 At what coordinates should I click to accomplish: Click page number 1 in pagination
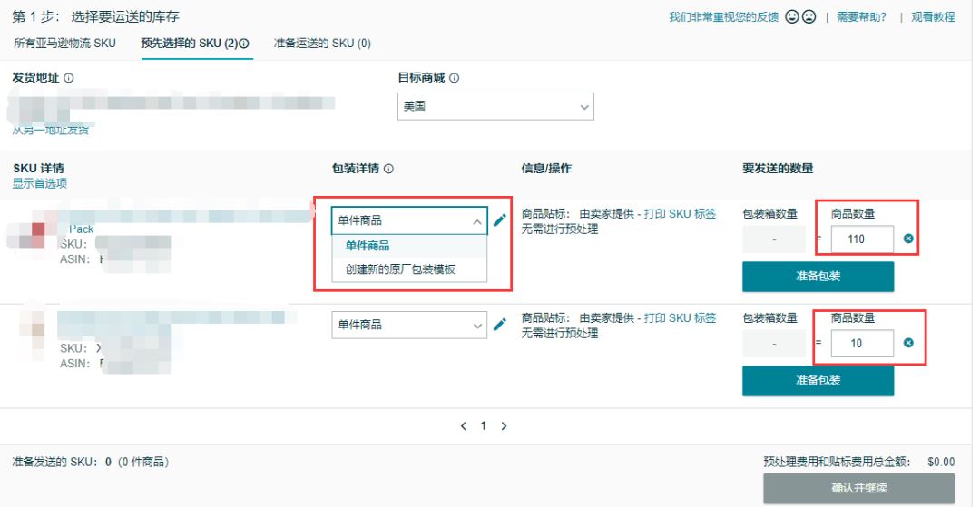coord(483,426)
